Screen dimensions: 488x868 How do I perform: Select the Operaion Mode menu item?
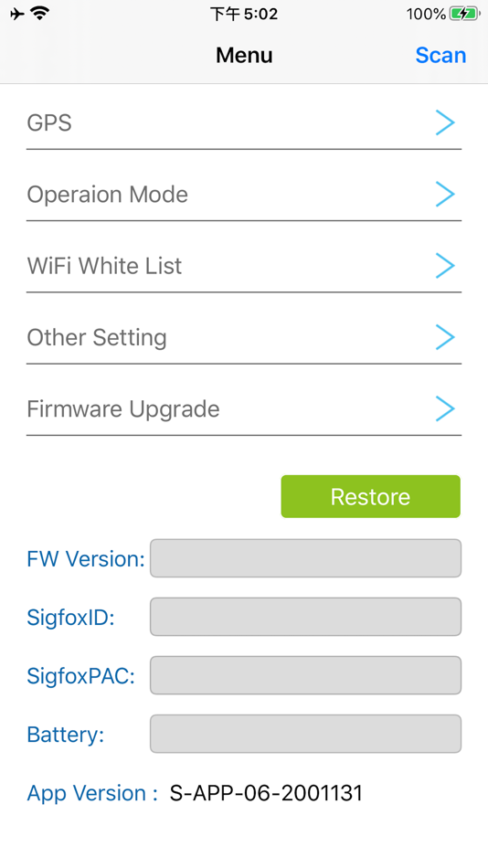coord(244,195)
